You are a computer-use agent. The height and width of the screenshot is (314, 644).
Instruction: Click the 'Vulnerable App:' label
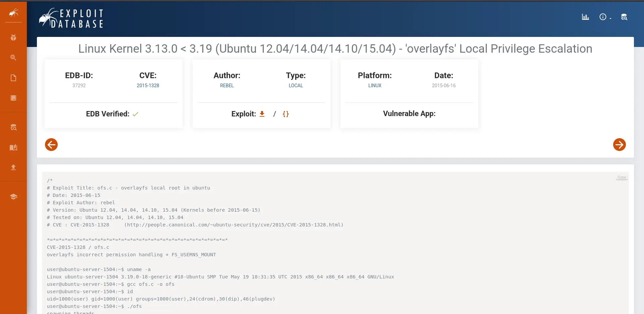click(409, 114)
